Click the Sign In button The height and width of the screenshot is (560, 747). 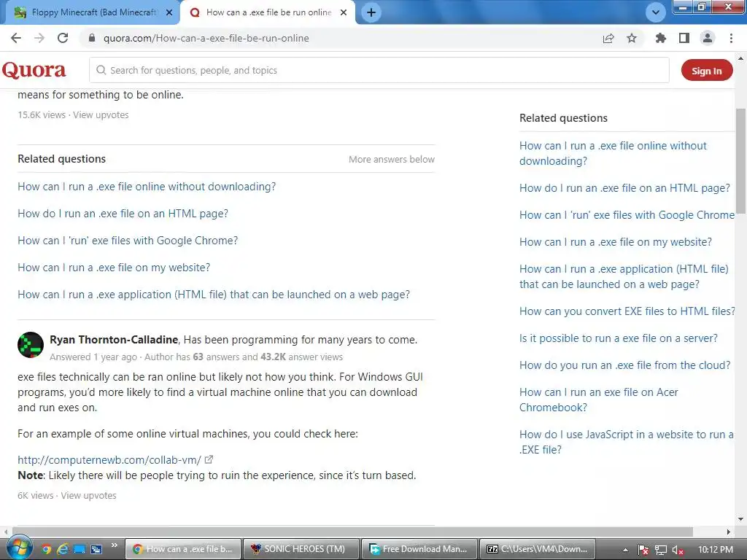pyautogui.click(x=706, y=71)
